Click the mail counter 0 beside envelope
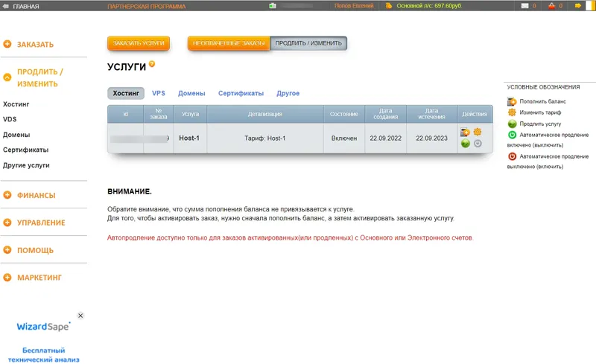 point(534,6)
